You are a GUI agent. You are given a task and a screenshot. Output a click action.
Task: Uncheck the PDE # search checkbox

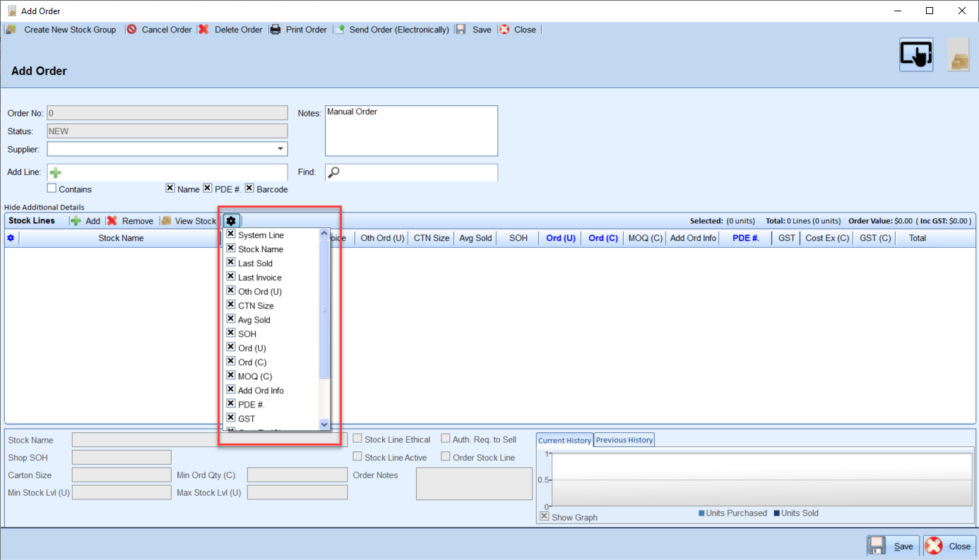pos(208,189)
